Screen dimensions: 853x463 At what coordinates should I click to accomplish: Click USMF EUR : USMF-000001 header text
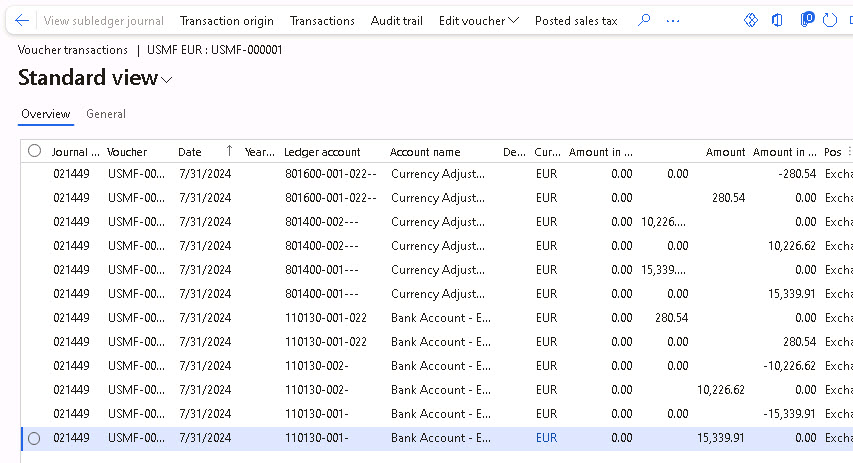[x=214, y=50]
